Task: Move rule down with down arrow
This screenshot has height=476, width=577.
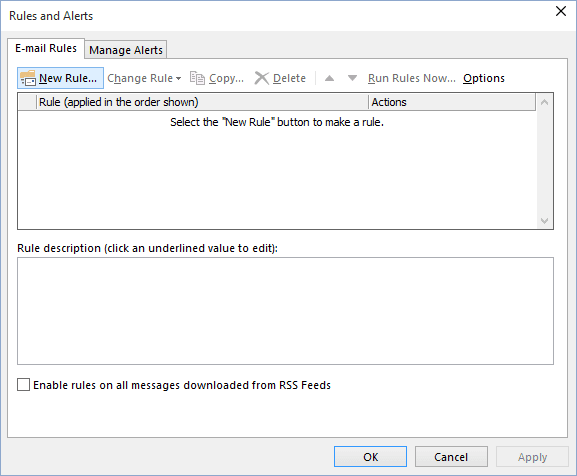Action: pyautogui.click(x=352, y=78)
